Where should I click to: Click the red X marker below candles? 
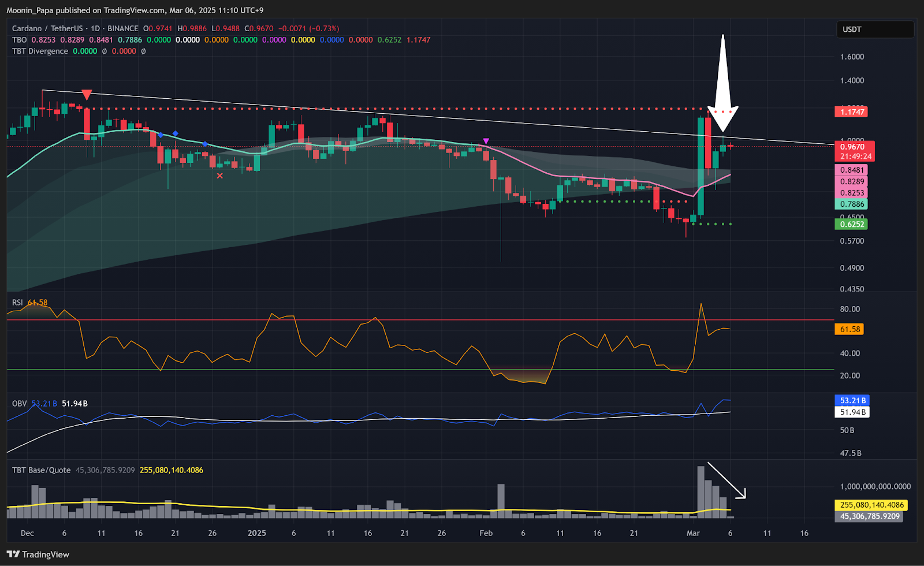(219, 176)
